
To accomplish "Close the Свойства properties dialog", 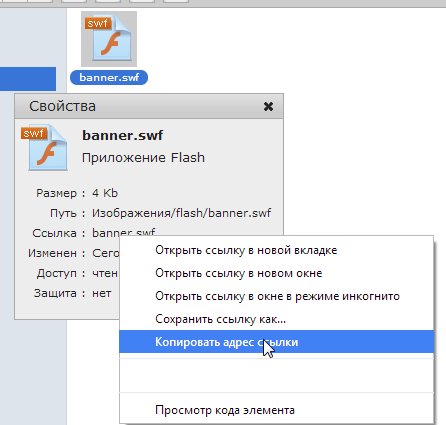I will tap(268, 107).
